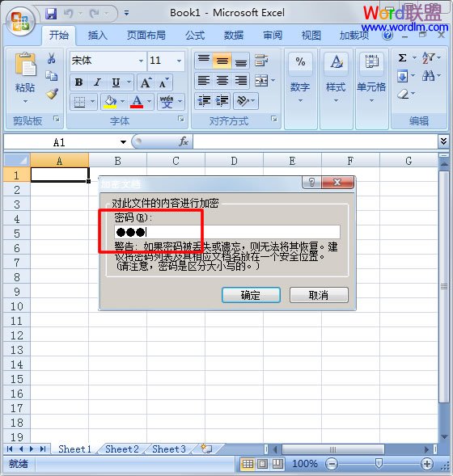453x476 pixels.
Task: Open the font dialog launcher in 字体 group
Action: coord(181,119)
